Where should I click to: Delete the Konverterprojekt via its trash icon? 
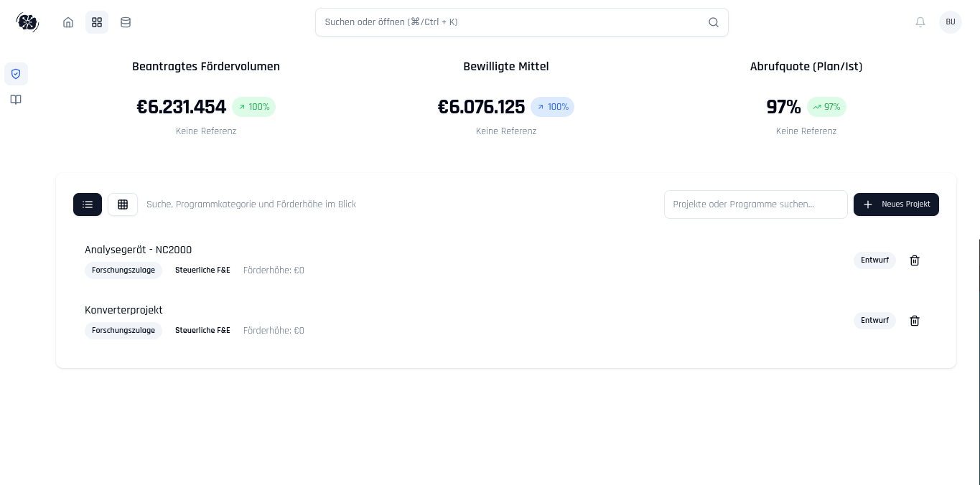point(915,321)
